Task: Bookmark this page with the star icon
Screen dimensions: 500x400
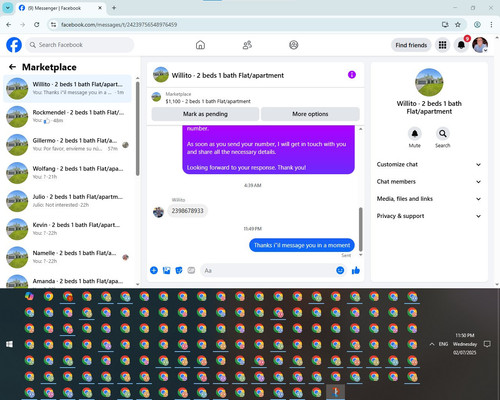Action: click(458, 25)
